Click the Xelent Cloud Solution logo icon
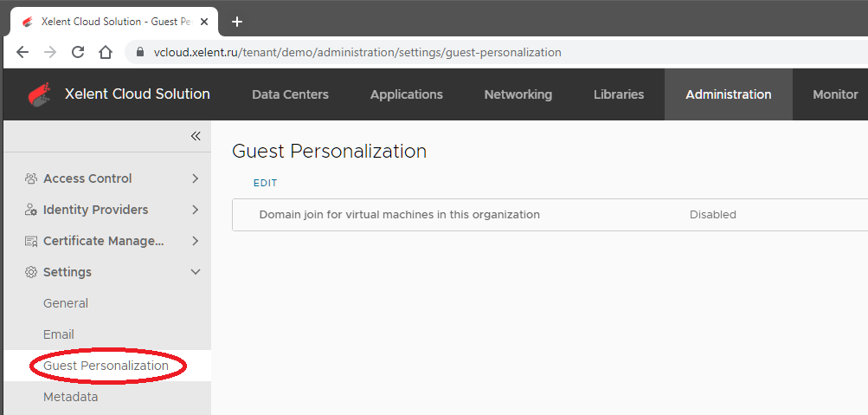 click(39, 94)
